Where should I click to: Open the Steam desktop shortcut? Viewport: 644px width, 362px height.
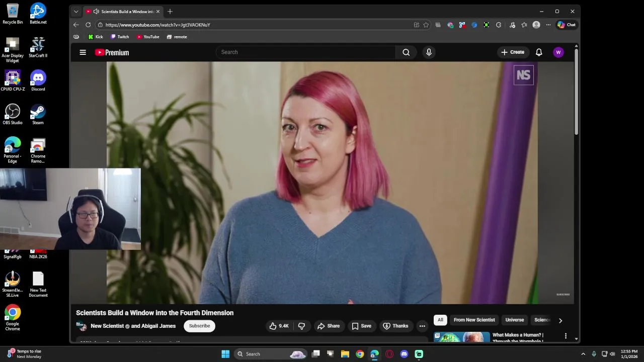(38, 115)
